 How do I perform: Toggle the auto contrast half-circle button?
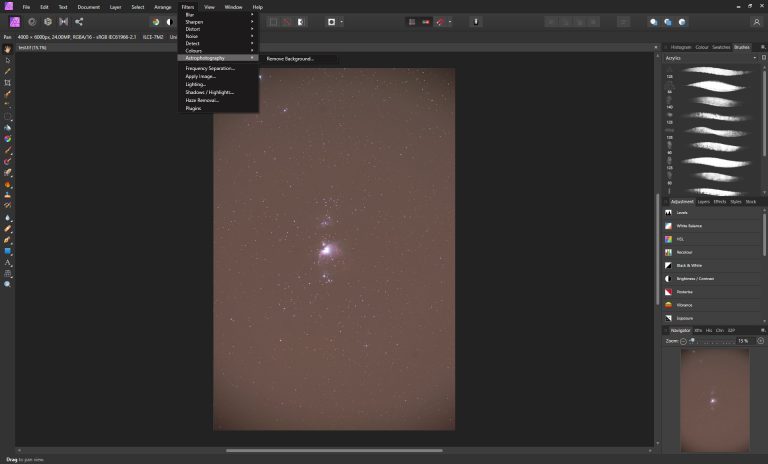click(169, 22)
